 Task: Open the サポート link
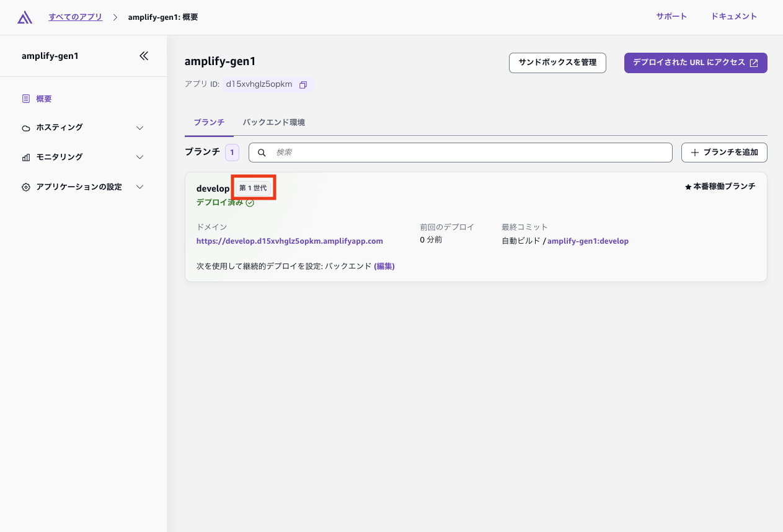(x=671, y=17)
